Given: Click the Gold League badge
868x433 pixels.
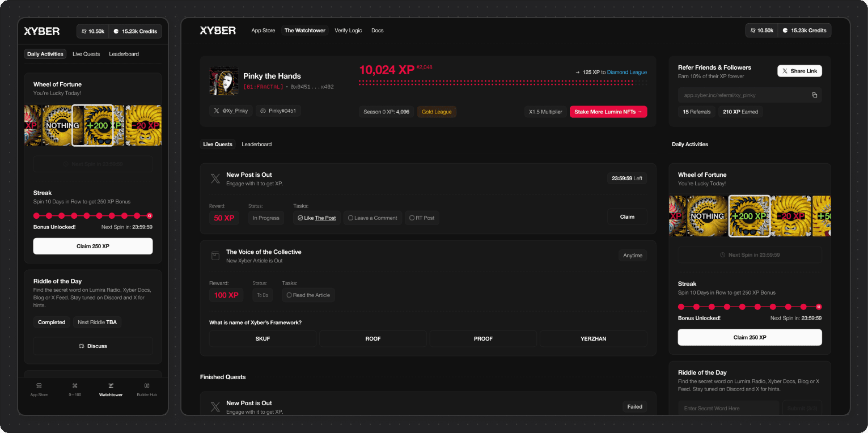Looking at the screenshot, I should click(437, 112).
